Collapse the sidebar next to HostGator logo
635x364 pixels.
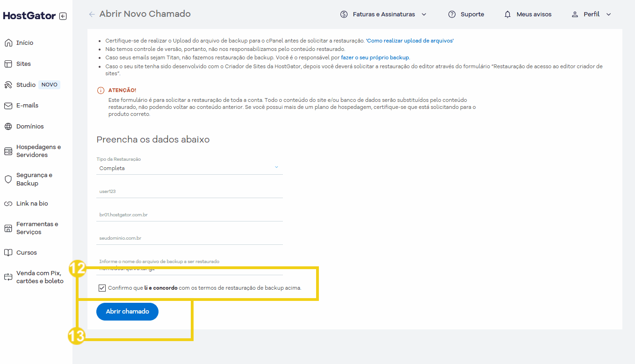tap(63, 16)
